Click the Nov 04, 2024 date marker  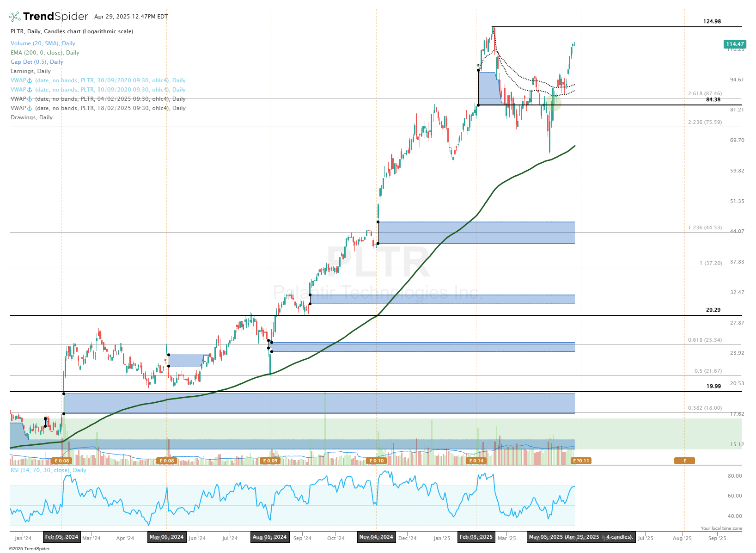[x=377, y=537]
